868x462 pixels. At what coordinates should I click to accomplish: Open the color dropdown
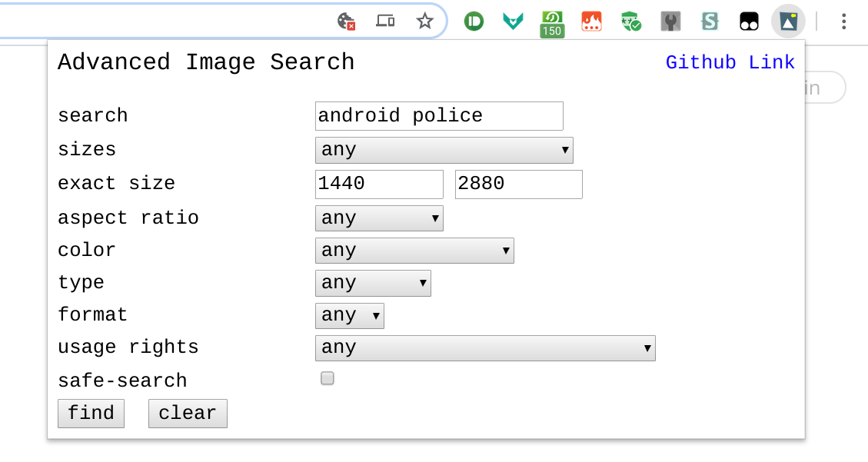pos(414,250)
